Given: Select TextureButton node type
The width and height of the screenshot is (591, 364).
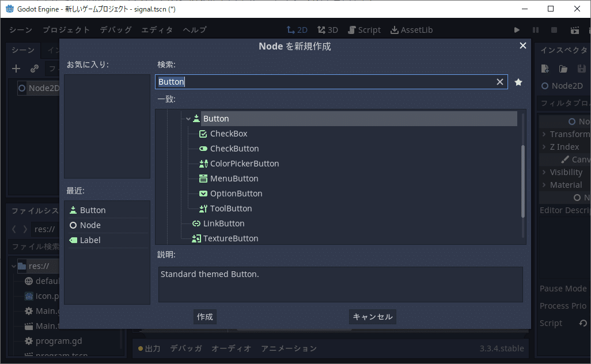Looking at the screenshot, I should [230, 238].
